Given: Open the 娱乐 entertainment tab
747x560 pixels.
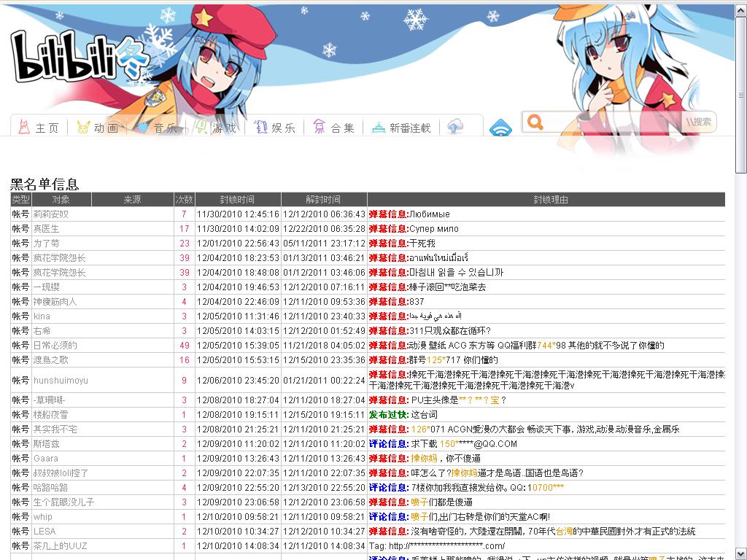Looking at the screenshot, I should point(275,128).
